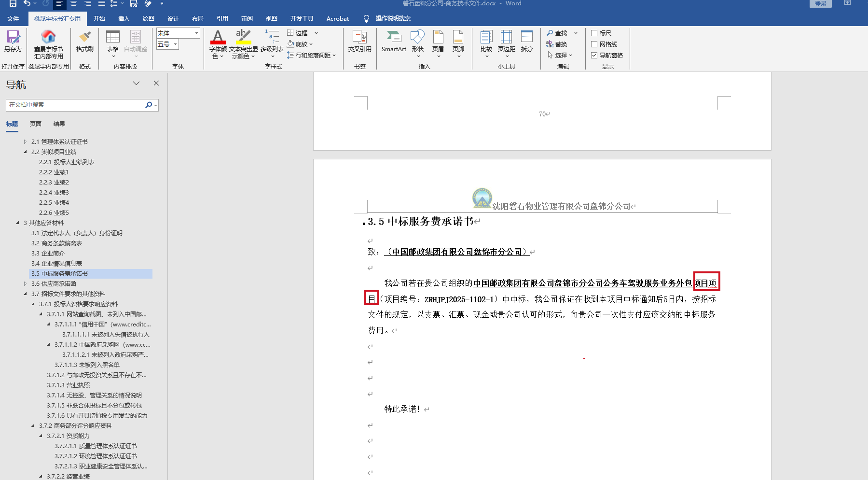868x480 pixels.
Task: Collapse the 3 其他应答材料 heading
Action: pos(17,223)
